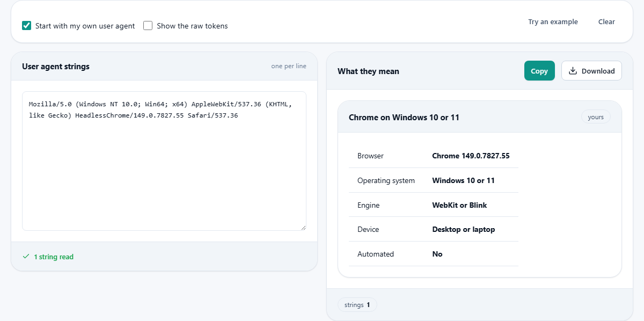The image size is (644, 321).
Task: Select 'Chrome 149.0.7827.55' browser value
Action: [x=471, y=156]
